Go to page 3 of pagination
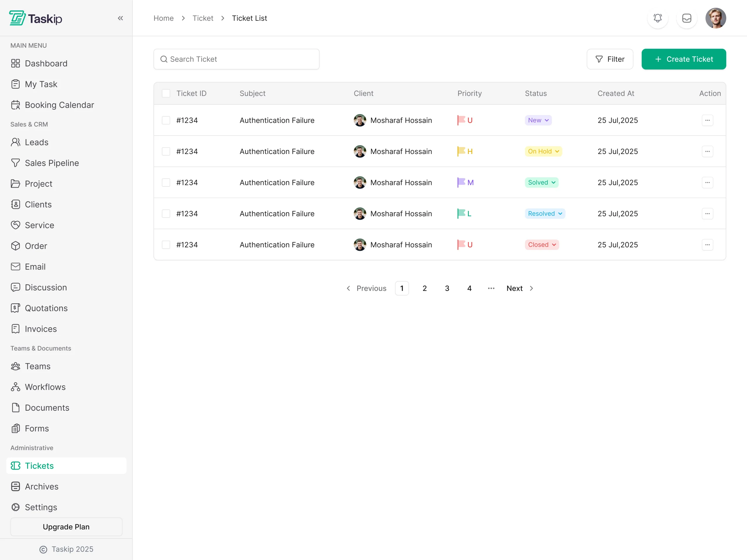Image resolution: width=747 pixels, height=560 pixels. [447, 288]
